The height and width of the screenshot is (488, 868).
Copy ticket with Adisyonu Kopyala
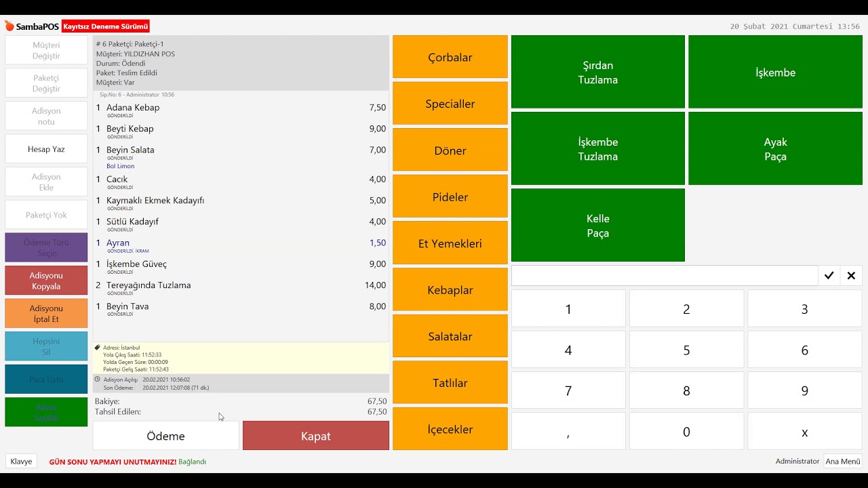tap(46, 281)
